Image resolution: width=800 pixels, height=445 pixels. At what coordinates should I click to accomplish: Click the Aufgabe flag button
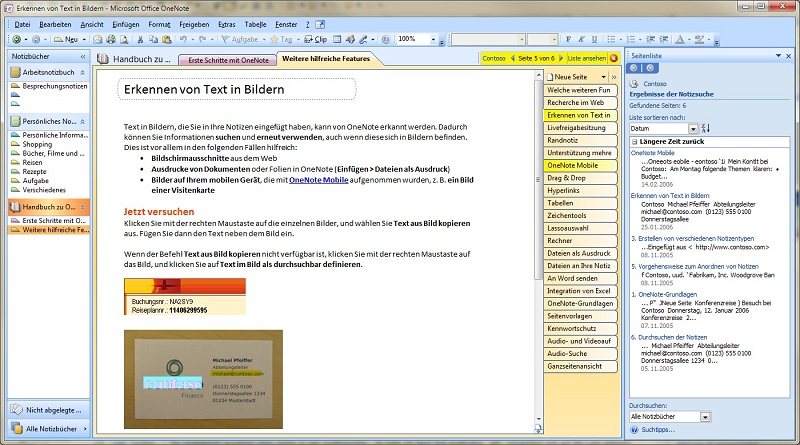click(240, 39)
